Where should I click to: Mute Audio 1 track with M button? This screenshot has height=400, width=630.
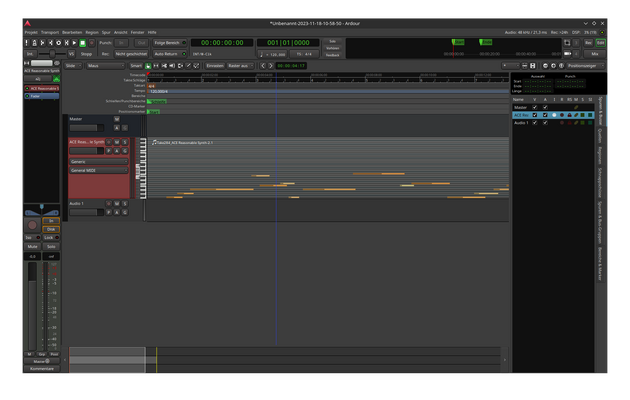[x=117, y=204]
